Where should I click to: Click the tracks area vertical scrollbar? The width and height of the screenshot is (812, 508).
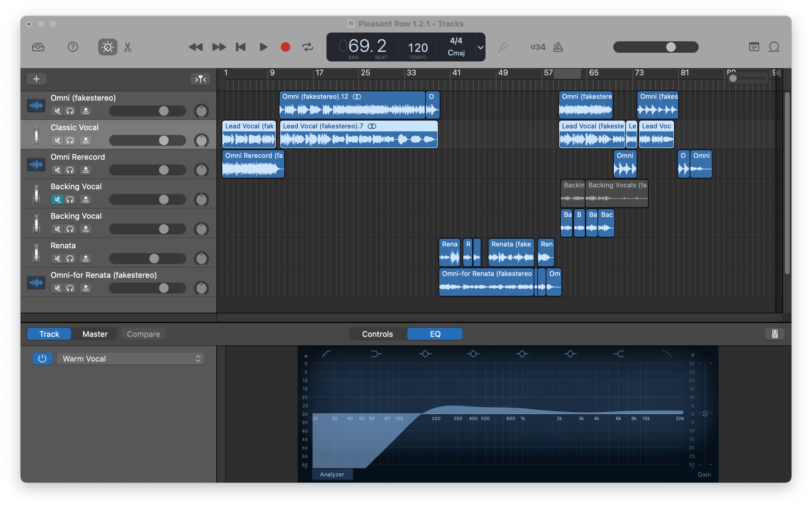pos(787,183)
